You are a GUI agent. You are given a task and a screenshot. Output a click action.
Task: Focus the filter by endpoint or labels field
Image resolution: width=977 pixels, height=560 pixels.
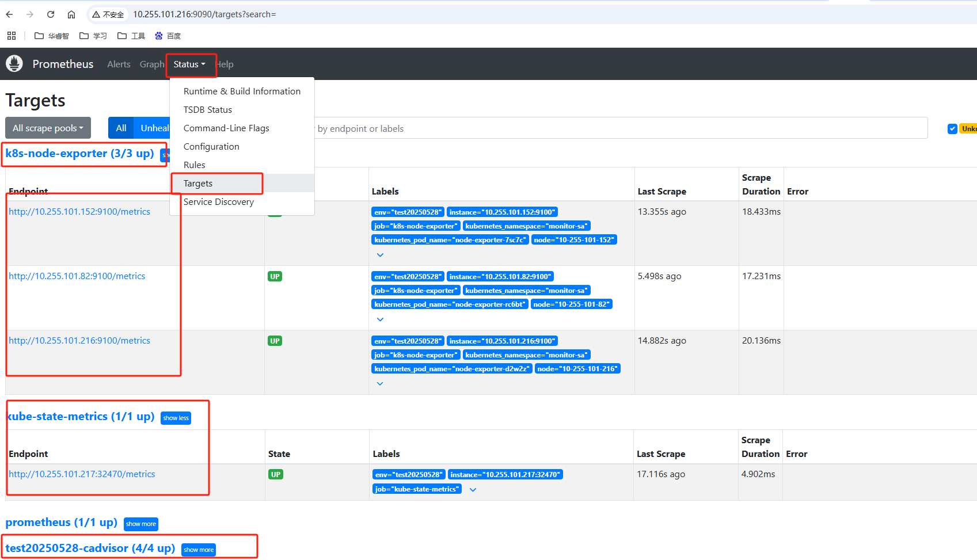pos(621,128)
